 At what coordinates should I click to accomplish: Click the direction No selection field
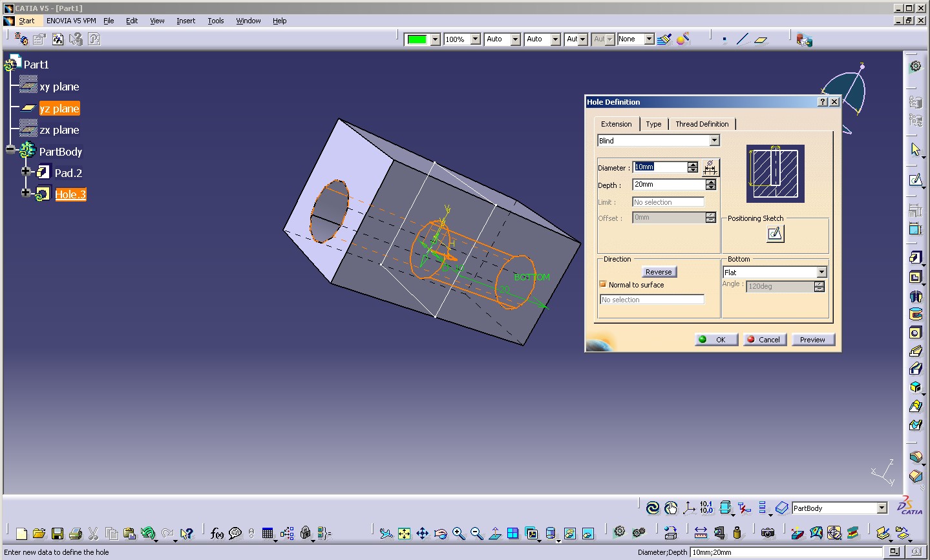point(651,300)
